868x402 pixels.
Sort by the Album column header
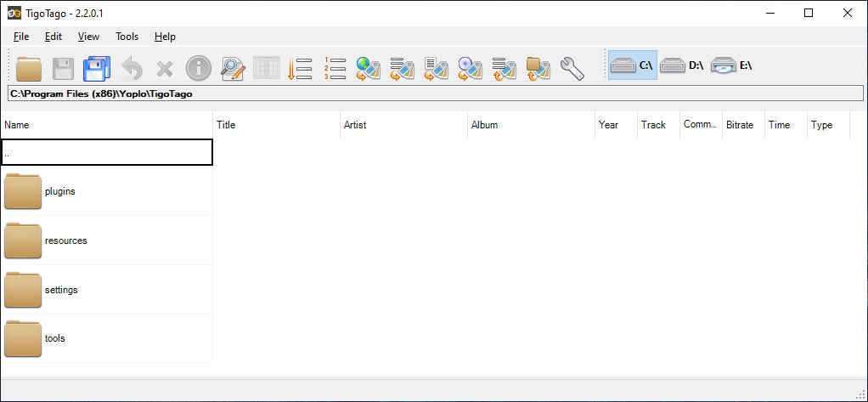530,125
